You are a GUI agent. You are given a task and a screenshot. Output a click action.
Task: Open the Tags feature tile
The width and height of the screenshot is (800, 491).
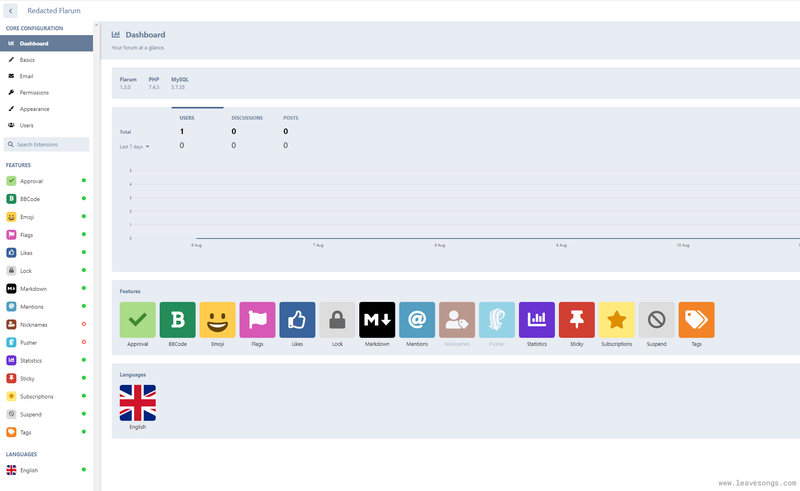click(696, 320)
